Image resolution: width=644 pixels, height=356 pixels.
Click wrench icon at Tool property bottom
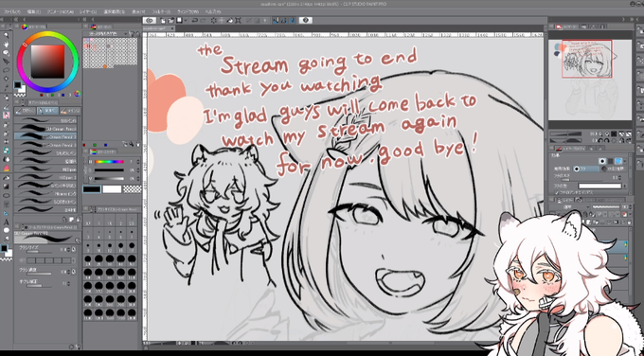tap(77, 347)
